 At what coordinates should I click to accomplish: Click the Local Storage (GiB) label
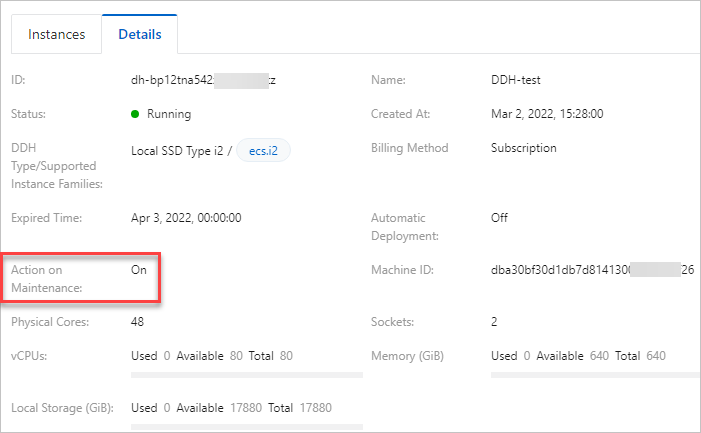tap(62, 408)
